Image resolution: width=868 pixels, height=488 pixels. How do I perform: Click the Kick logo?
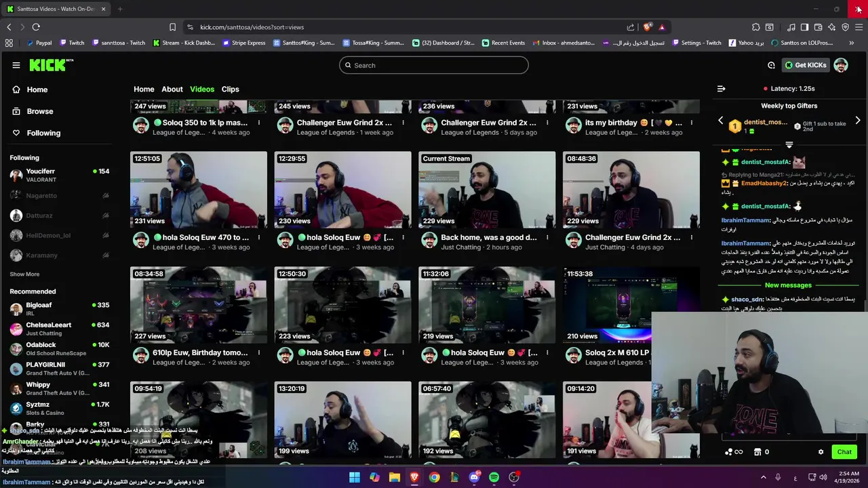(x=51, y=65)
